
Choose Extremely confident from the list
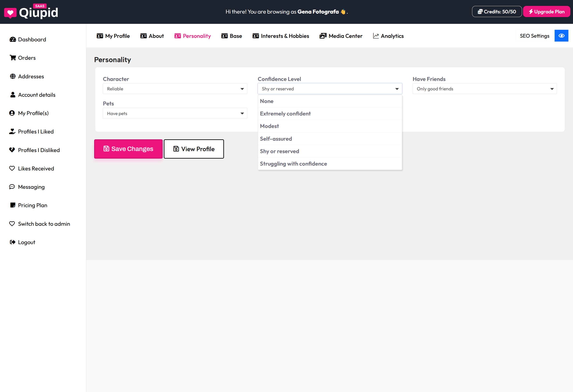285,114
